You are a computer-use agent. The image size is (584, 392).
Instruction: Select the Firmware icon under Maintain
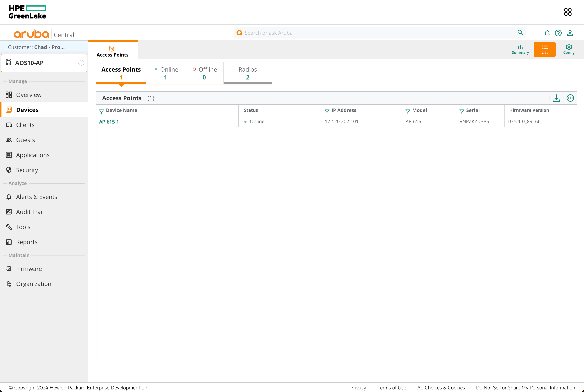tap(9, 268)
